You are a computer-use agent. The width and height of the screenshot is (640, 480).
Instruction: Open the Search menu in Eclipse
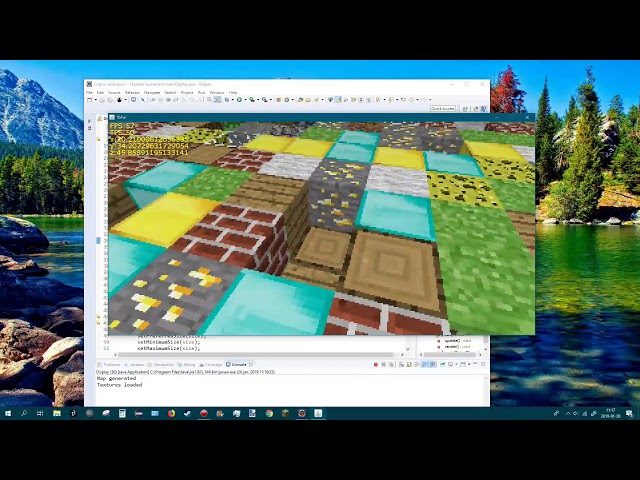[x=170, y=93]
